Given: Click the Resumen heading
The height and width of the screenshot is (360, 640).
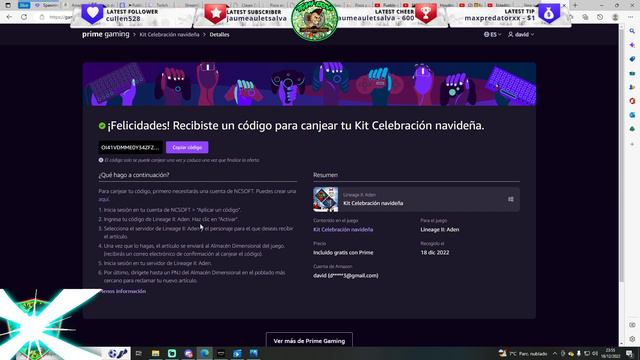Looking at the screenshot, I should (x=325, y=175).
